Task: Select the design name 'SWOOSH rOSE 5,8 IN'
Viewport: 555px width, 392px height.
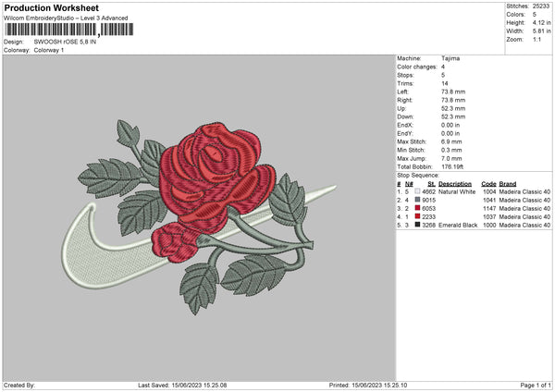Action: 65,42
